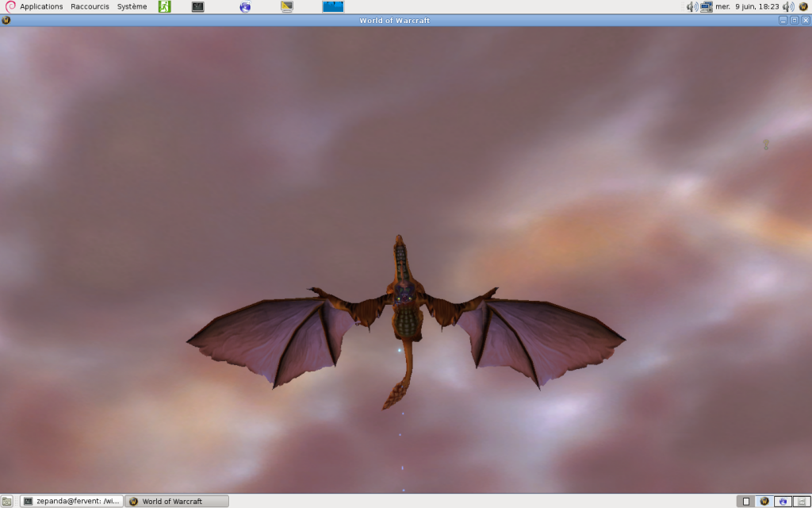Click the volume icon left of network icon
This screenshot has width=812, height=508.
(691, 6)
